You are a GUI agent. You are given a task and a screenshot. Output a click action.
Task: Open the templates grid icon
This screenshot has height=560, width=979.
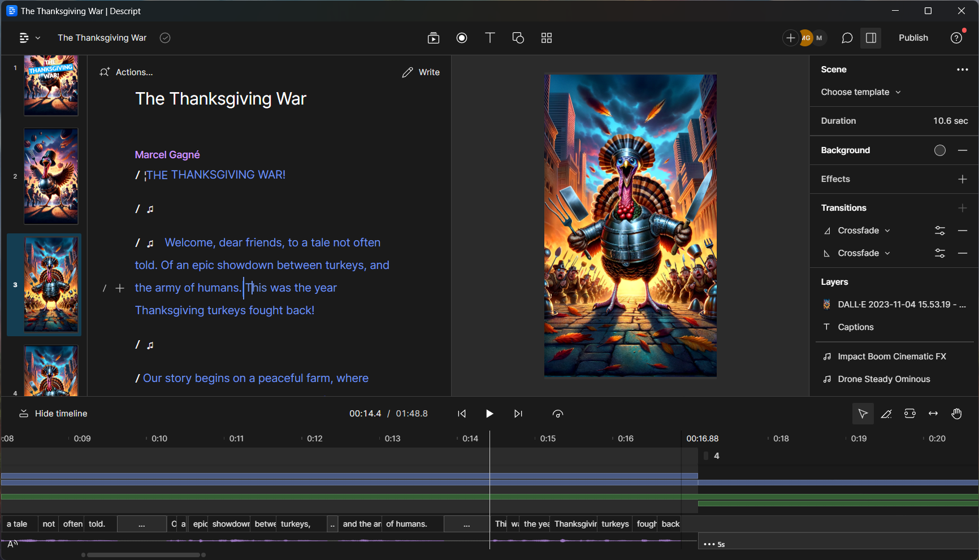point(546,38)
